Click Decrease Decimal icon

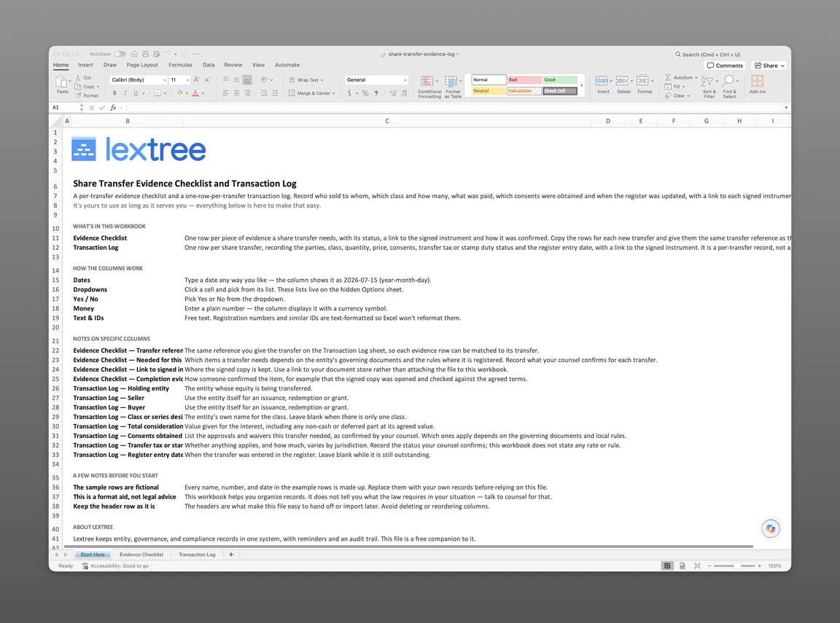click(404, 93)
